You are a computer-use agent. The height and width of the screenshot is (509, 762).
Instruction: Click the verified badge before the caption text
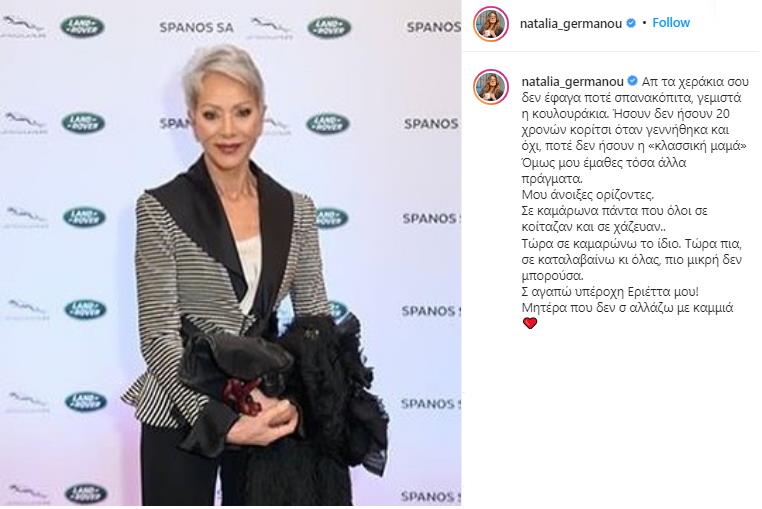click(x=633, y=81)
